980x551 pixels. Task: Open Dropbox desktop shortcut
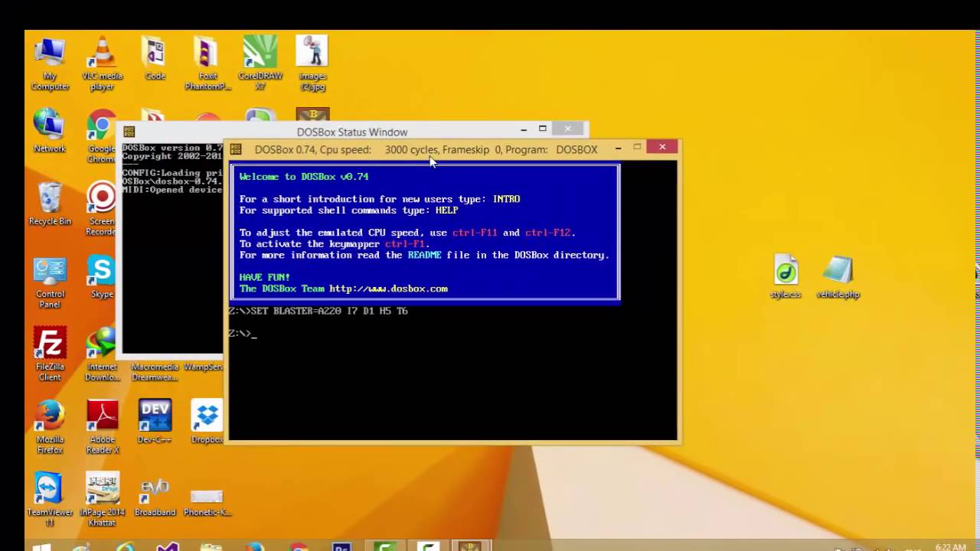[x=207, y=422]
